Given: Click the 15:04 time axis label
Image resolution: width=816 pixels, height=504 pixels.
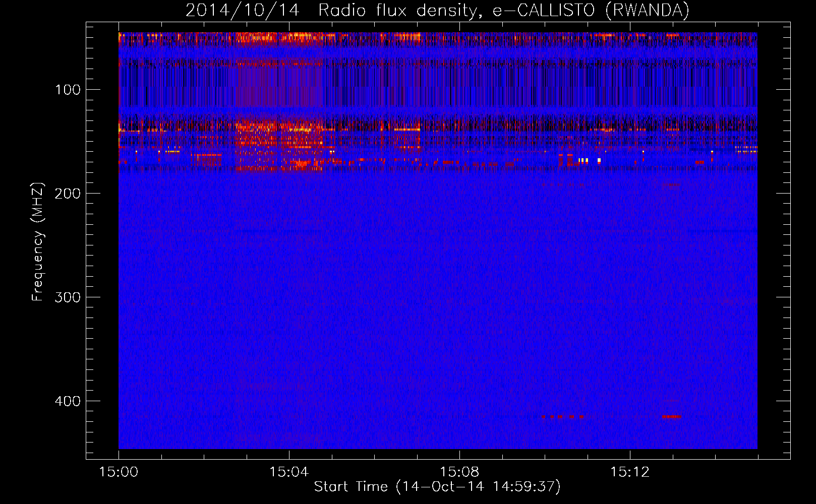Looking at the screenshot, I should pos(288,472).
